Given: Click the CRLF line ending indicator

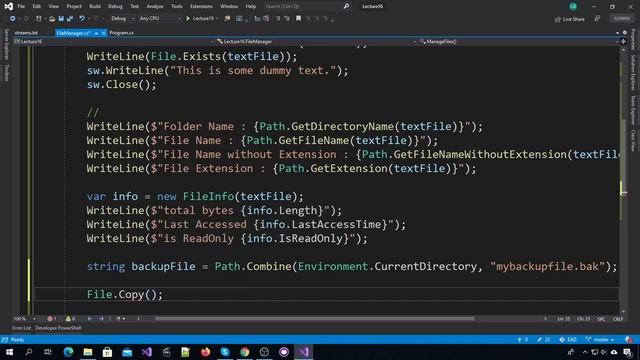Looking at the screenshot, I should (618, 319).
